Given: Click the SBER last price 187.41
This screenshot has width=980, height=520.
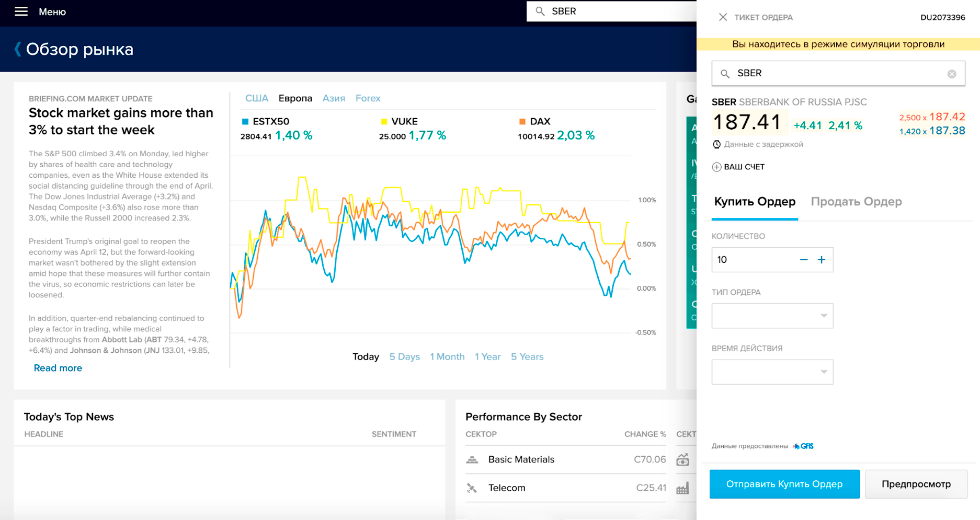Looking at the screenshot, I should 747,122.
